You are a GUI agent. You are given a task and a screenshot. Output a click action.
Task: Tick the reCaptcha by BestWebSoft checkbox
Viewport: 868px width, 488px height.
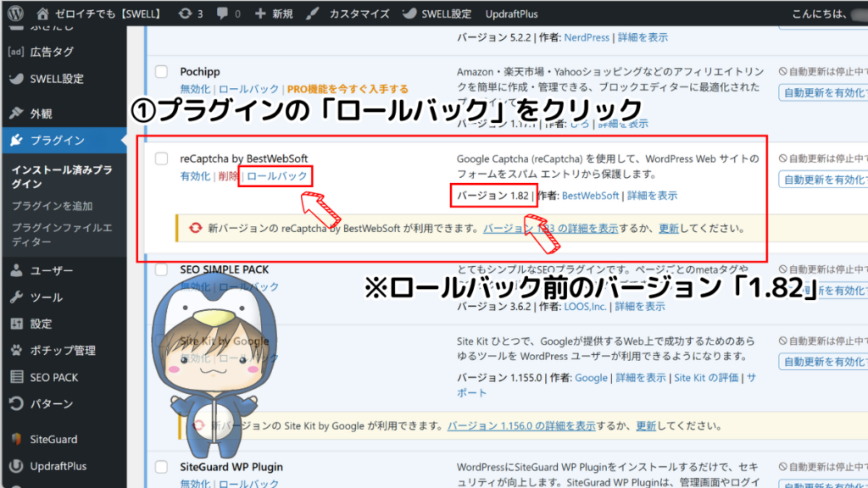pos(161,158)
